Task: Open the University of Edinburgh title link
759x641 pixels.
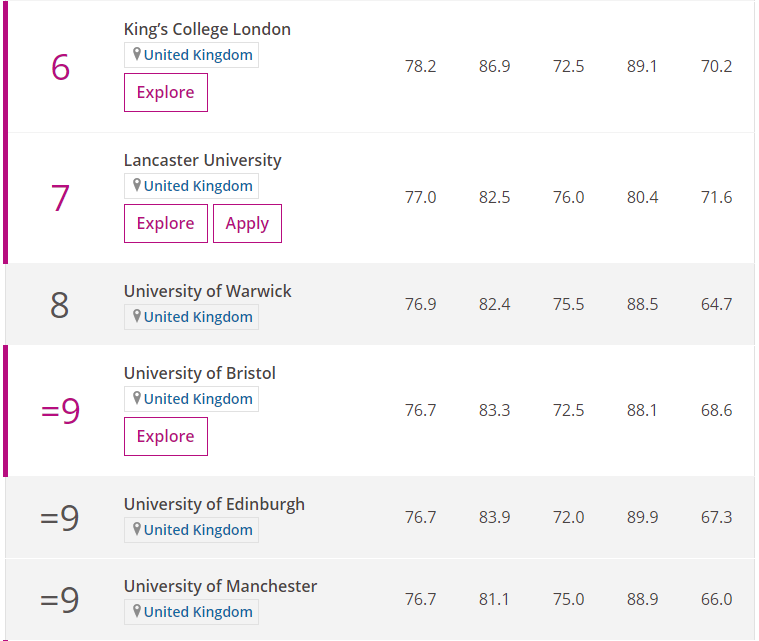Action: tap(214, 504)
